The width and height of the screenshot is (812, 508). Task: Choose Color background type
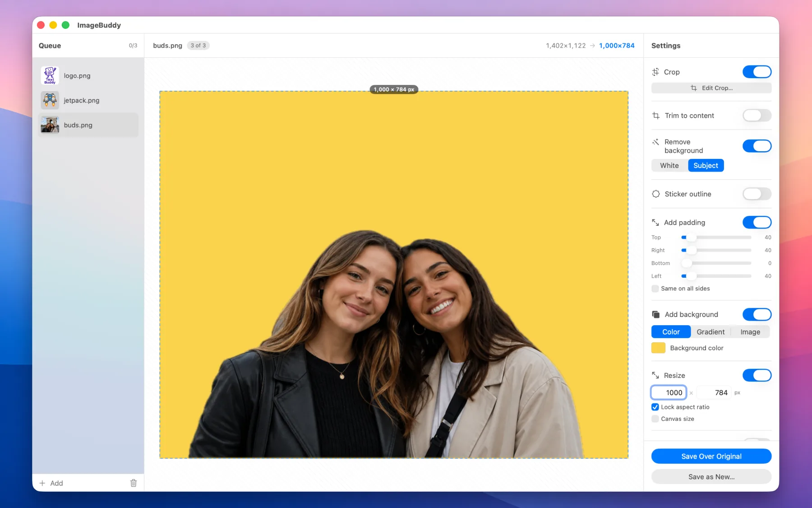(x=671, y=332)
